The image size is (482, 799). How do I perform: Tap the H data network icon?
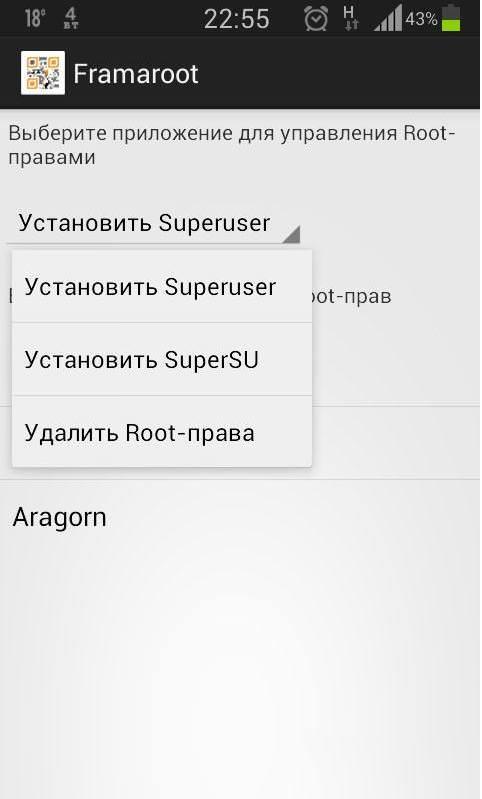pos(350,18)
